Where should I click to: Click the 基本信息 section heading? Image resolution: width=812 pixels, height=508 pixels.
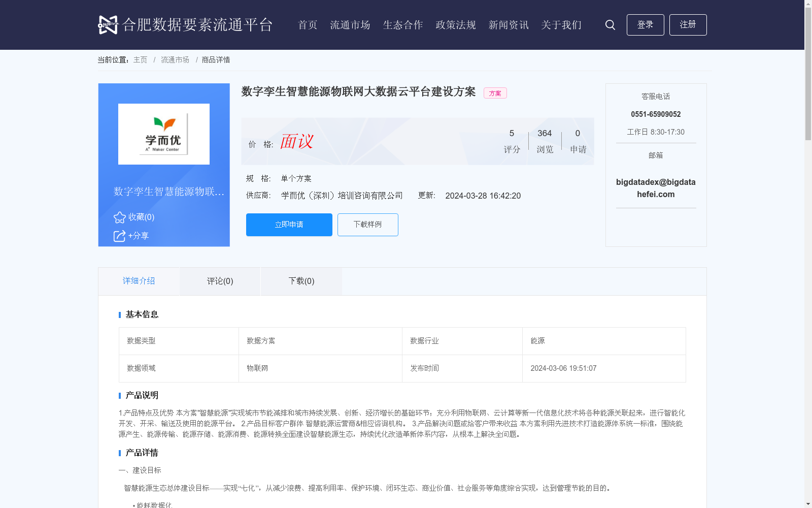click(142, 315)
